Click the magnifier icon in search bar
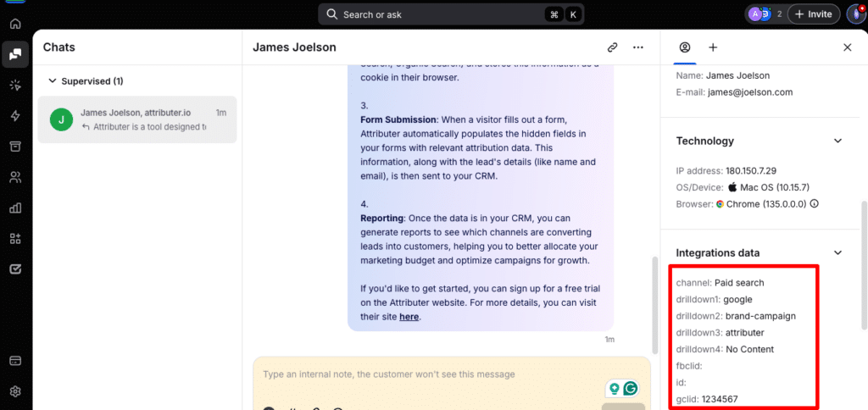The height and width of the screenshot is (410, 868). [332, 14]
